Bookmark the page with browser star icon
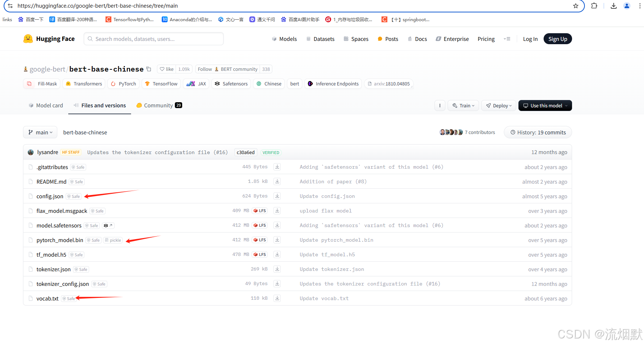Image resolution: width=644 pixels, height=345 pixels. pos(576,6)
